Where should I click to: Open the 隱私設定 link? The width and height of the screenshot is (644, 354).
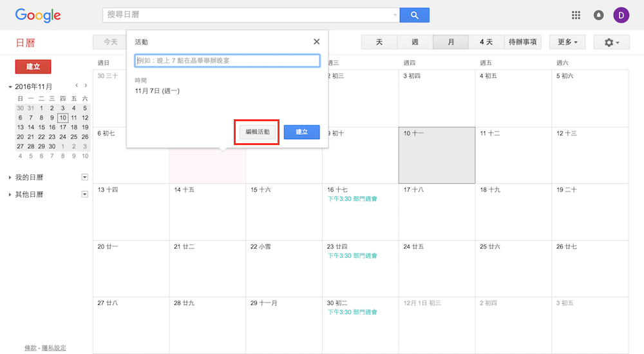click(53, 348)
